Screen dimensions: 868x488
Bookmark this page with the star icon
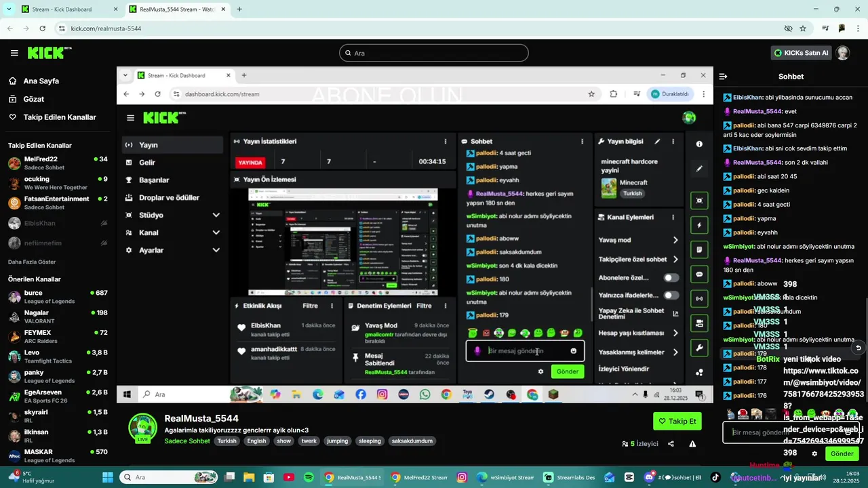(x=803, y=28)
